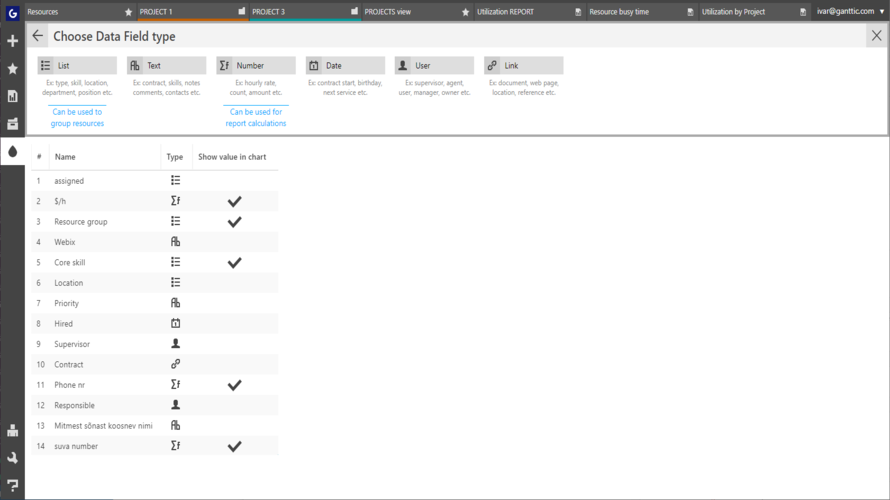Open the help question mark icon
Viewport: 890px width, 500px height.
click(x=12, y=485)
